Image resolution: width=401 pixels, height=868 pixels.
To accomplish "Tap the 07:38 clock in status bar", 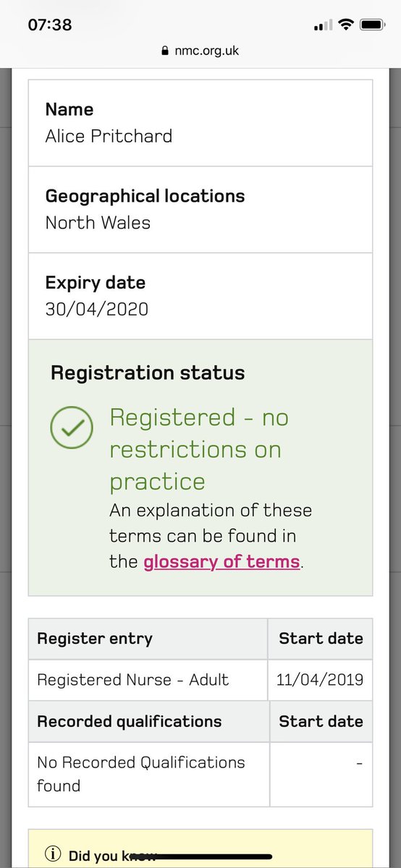I will tap(50, 25).
